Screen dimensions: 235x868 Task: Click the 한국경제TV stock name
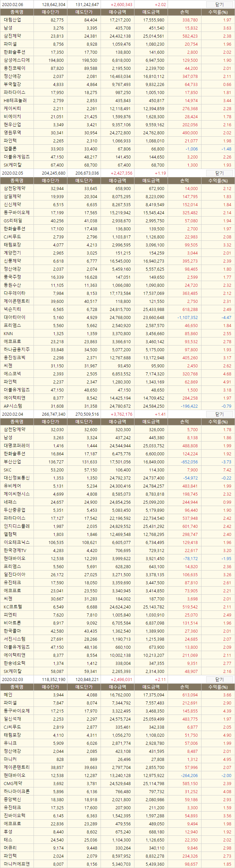pos(15,551)
